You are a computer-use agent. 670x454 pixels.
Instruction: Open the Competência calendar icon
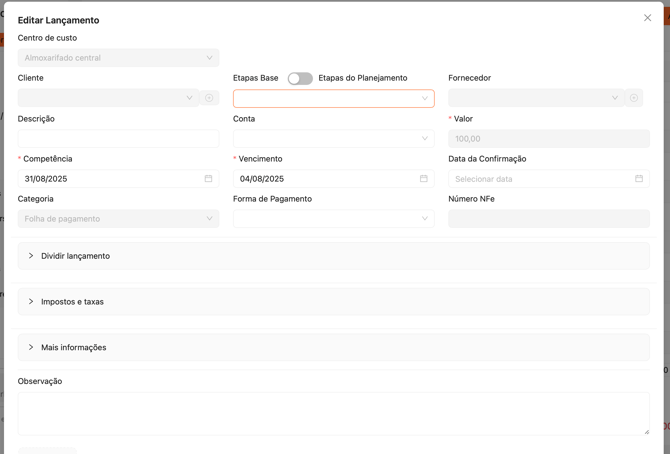(x=208, y=179)
